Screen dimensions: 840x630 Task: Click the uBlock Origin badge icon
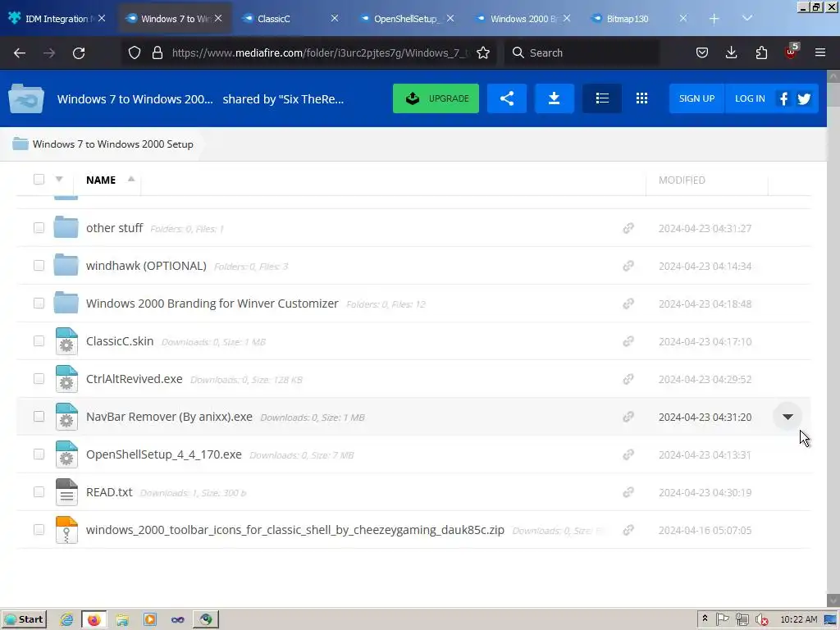(792, 52)
